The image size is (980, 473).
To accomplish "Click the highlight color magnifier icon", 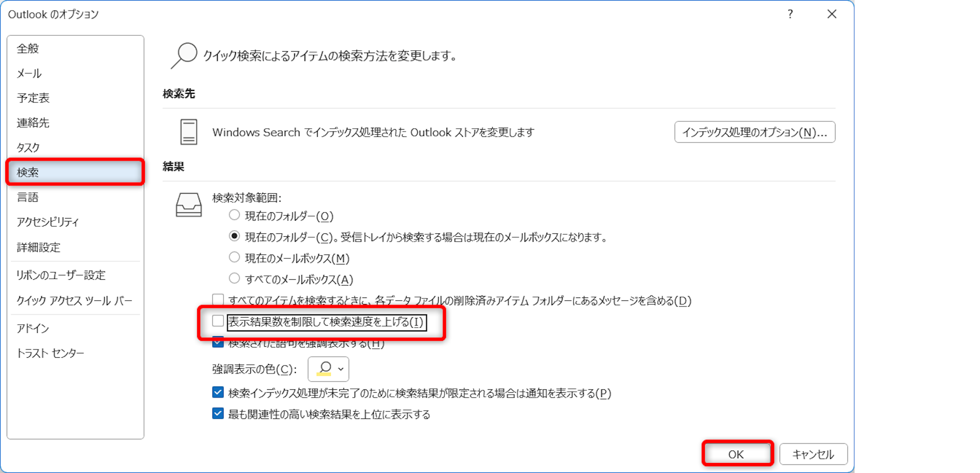I will coord(324,369).
